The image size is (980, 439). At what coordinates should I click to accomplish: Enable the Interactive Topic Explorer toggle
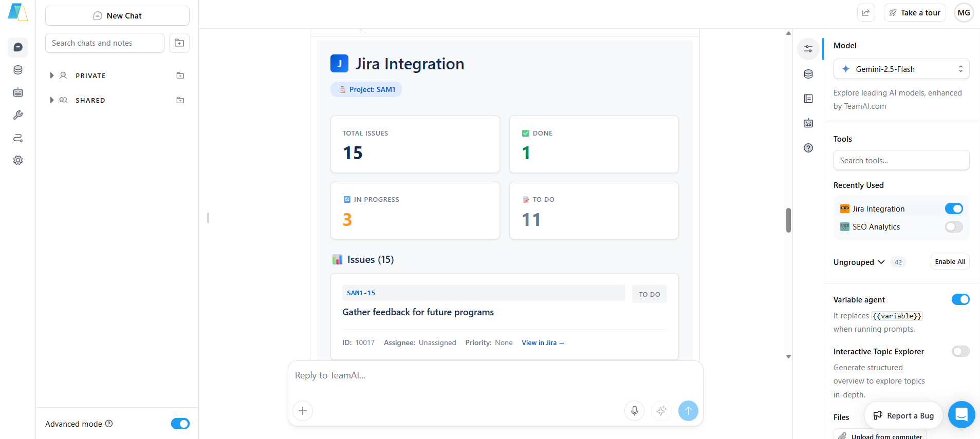coord(960,351)
